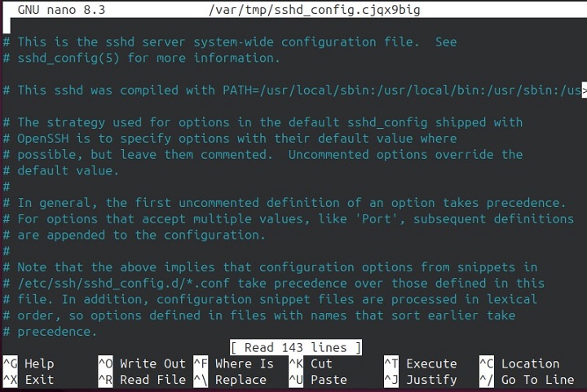Click the Exit shortcut label
The image size is (587, 392).
[39, 379]
